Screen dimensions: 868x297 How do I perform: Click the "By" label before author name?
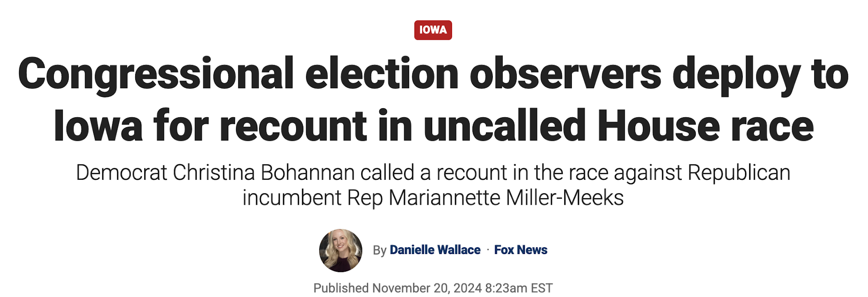click(379, 250)
